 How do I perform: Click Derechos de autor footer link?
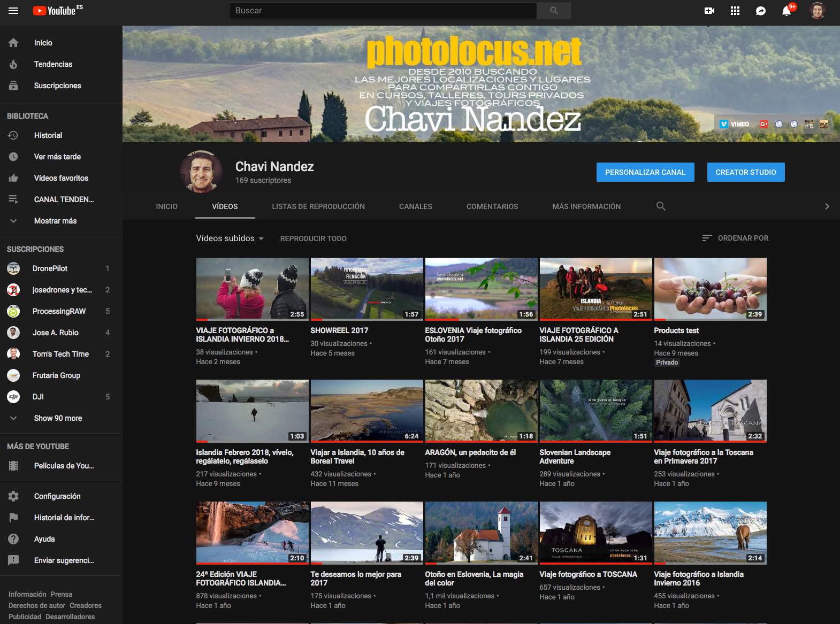click(37, 605)
